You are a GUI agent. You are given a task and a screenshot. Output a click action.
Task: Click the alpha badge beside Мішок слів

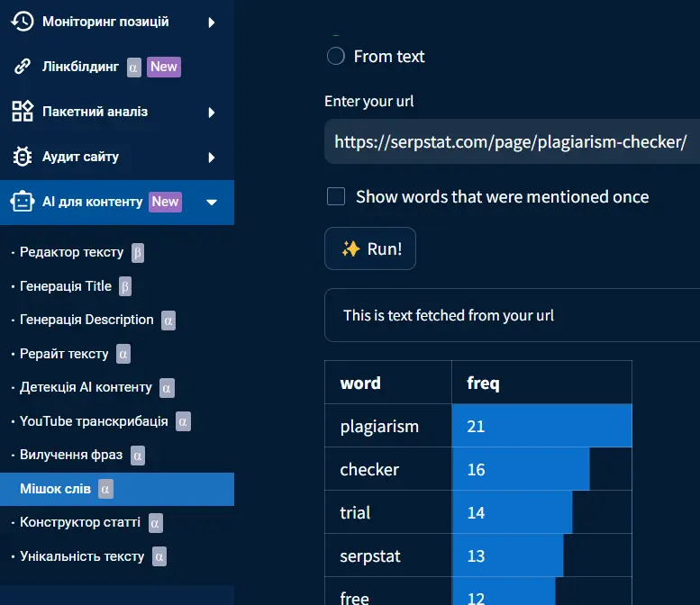tap(105, 489)
